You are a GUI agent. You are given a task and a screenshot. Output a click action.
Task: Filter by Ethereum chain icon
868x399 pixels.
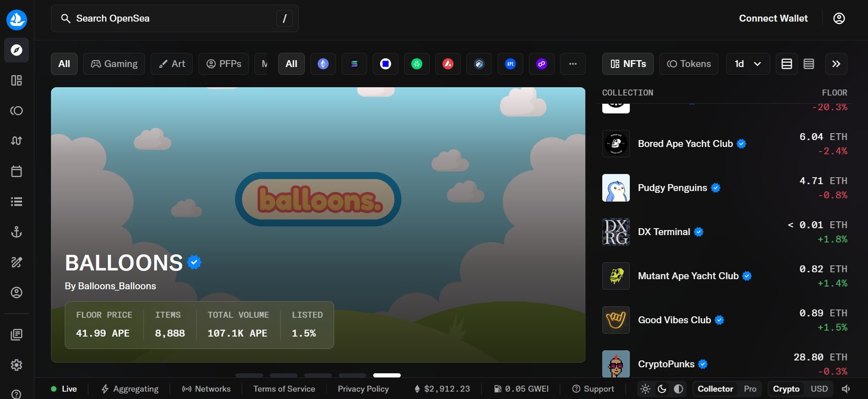click(x=323, y=64)
